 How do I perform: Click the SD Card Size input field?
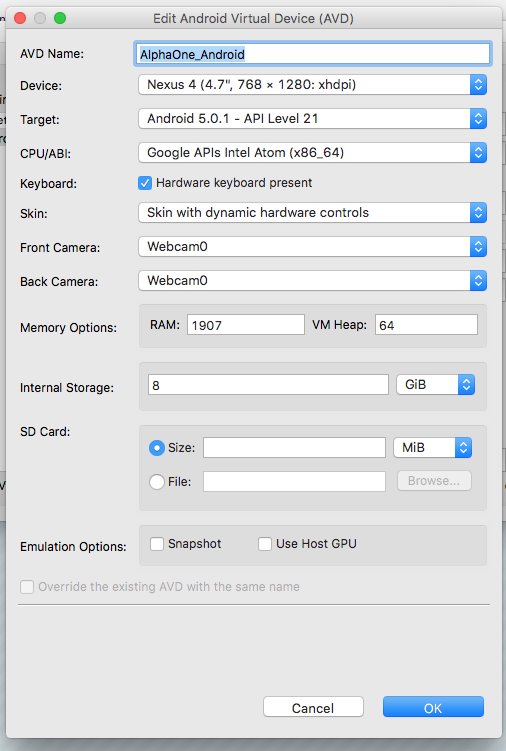pos(294,447)
